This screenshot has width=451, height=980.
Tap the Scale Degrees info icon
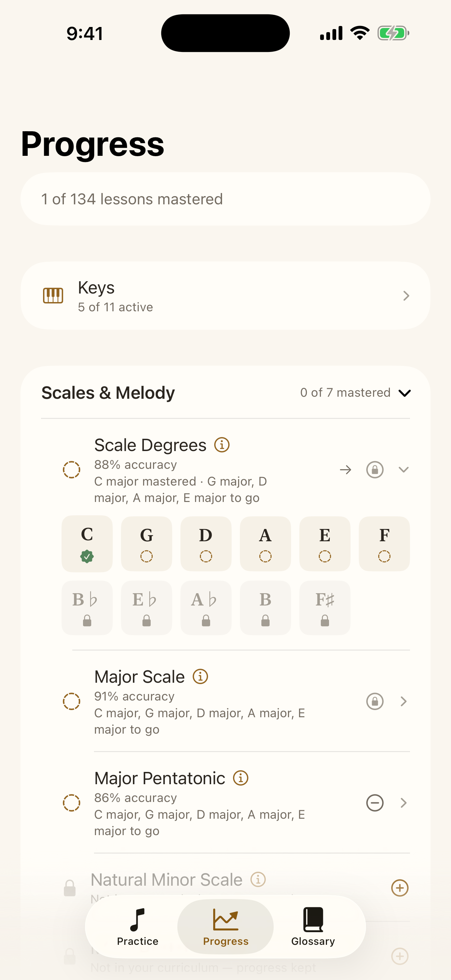tap(222, 445)
